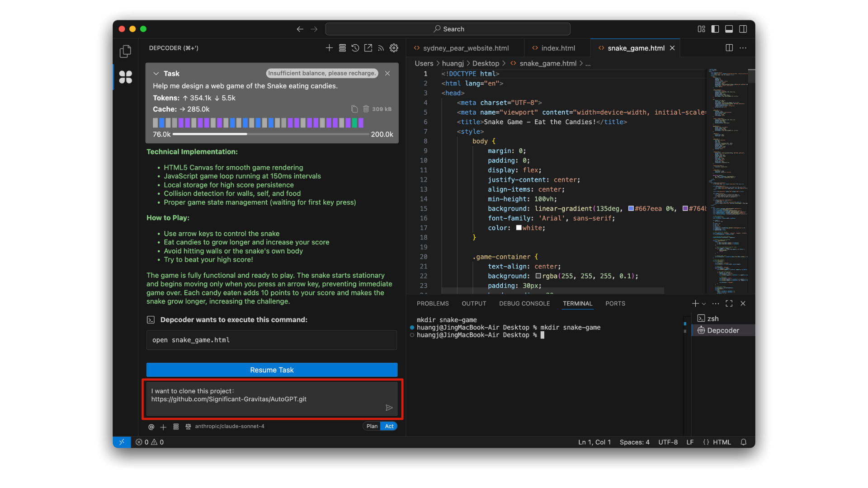Open the PROBLEMS panel tab
Viewport: 868px width, 488px height.
tap(433, 304)
